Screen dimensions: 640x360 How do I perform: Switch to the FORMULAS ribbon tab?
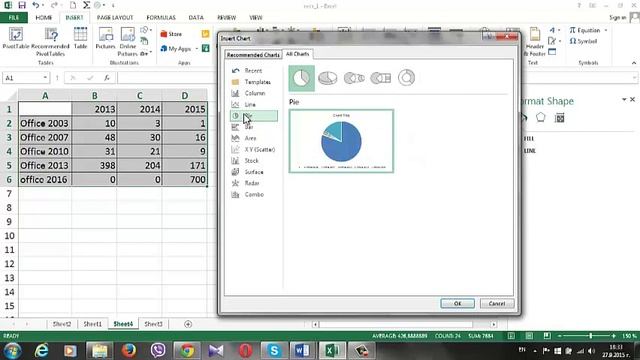(x=161, y=18)
